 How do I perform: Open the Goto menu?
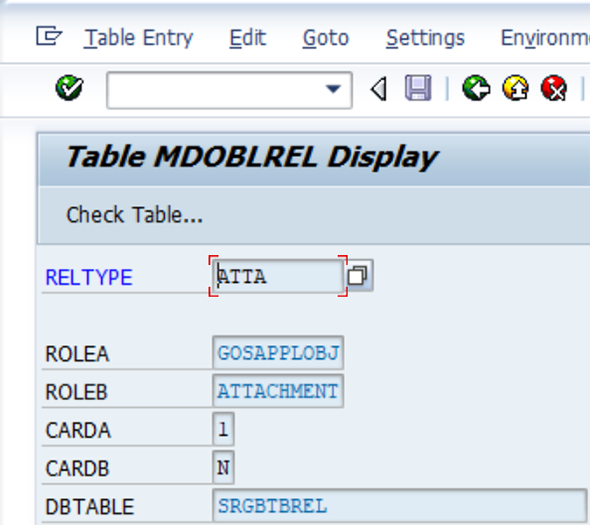[x=326, y=38]
